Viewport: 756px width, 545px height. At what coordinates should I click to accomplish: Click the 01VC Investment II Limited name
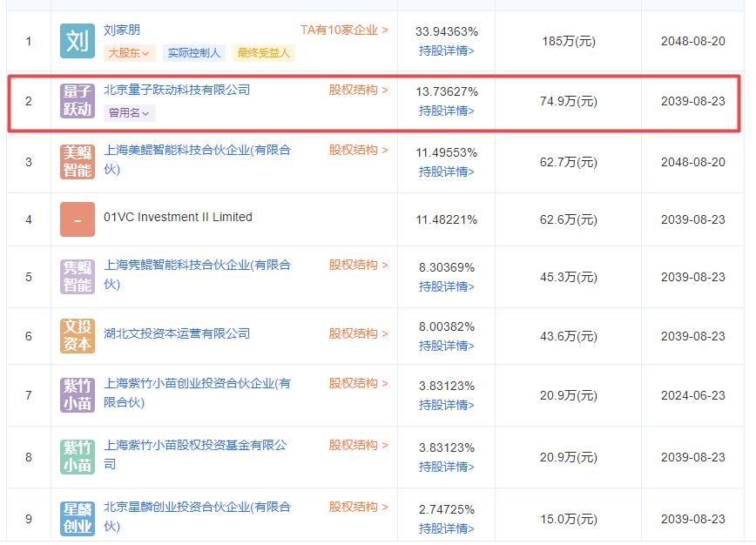178,218
